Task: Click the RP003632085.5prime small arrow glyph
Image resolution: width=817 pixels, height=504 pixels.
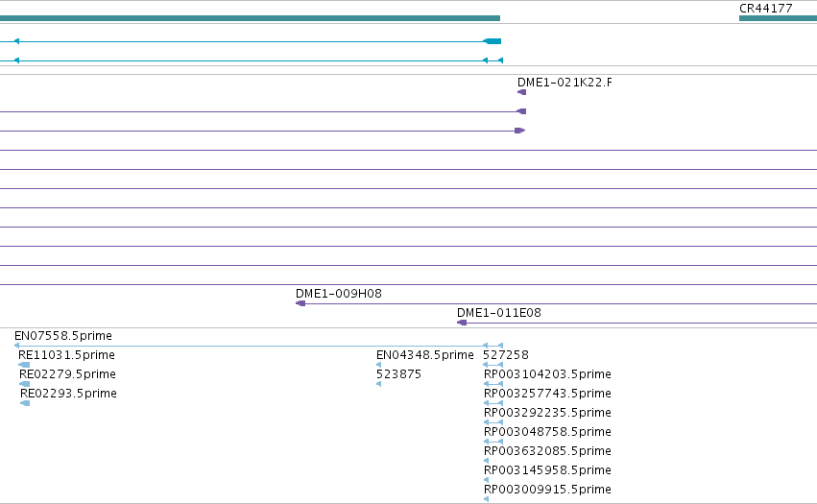Action: [486, 461]
